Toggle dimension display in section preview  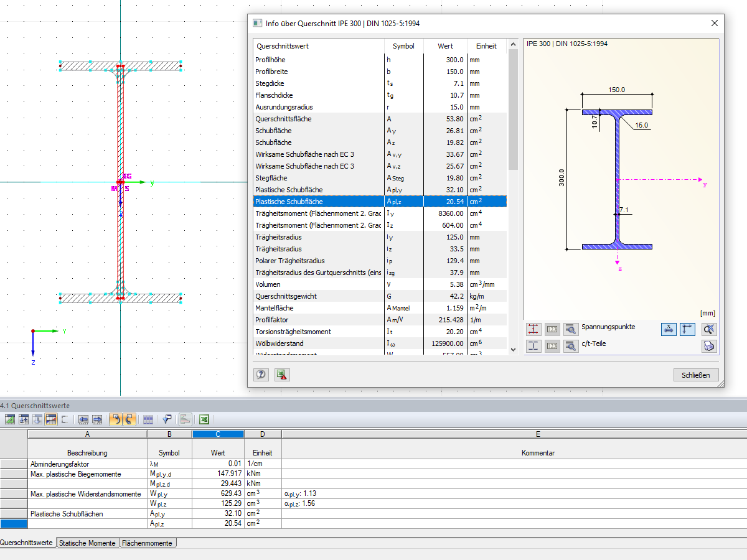pos(669,330)
